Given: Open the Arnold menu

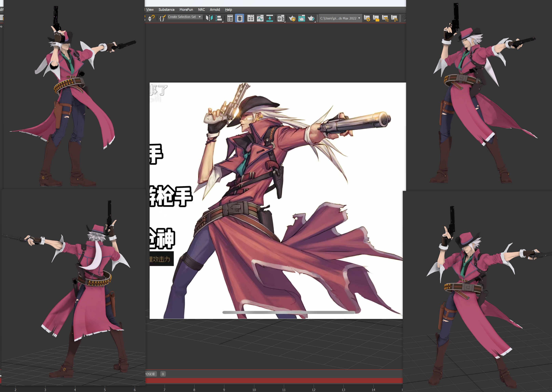Looking at the screenshot, I should pos(215,10).
